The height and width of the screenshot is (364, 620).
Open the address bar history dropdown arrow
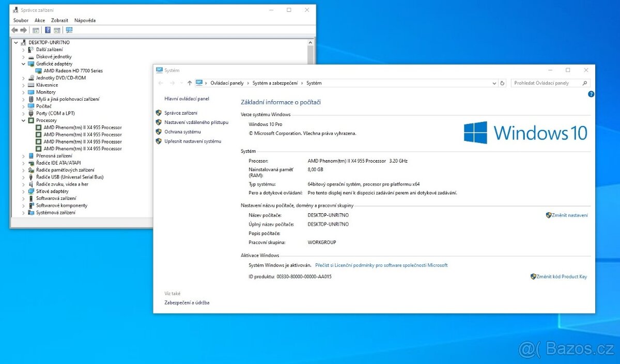[x=494, y=83]
